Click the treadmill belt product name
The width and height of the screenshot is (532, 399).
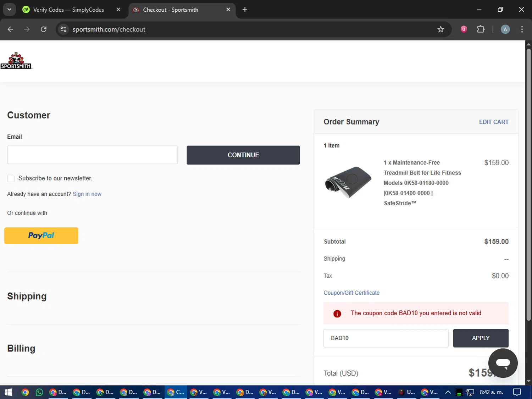pyautogui.click(x=422, y=183)
